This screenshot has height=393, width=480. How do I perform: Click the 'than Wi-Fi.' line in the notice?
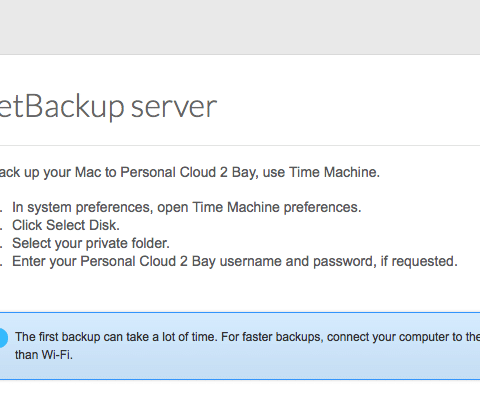(x=44, y=355)
